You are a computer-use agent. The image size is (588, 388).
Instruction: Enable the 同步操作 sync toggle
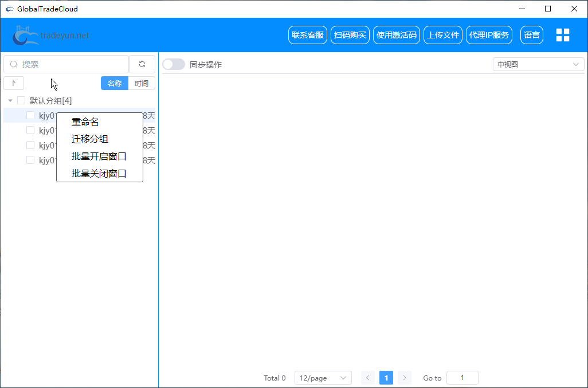(x=174, y=64)
